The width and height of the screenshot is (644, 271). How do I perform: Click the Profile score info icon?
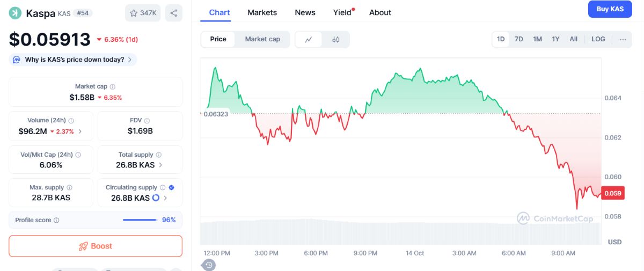click(56, 220)
